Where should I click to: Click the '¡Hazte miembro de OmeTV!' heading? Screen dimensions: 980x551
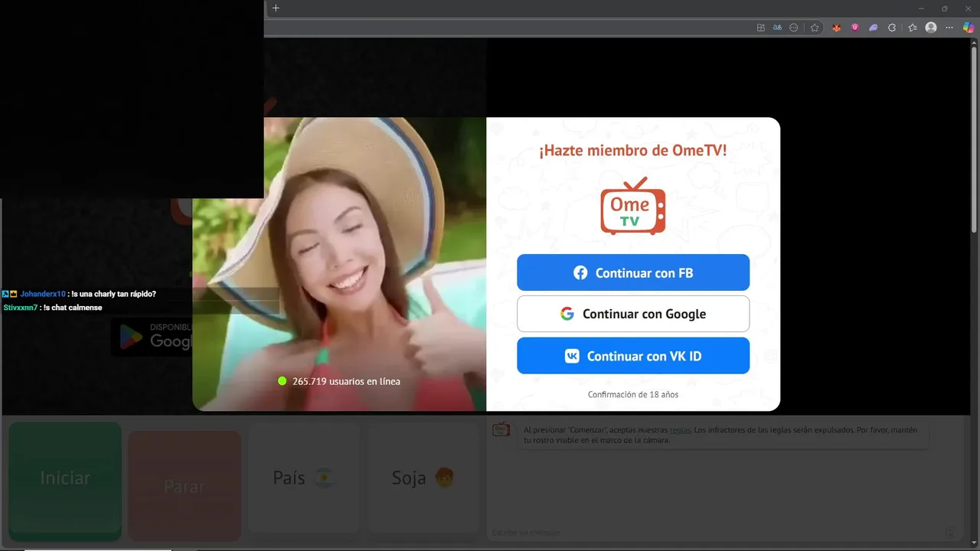633,151
